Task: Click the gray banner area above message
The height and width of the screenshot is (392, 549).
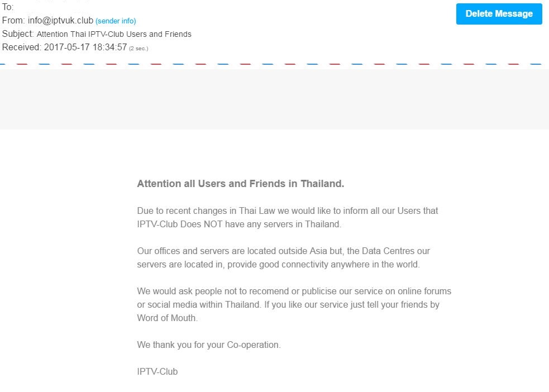Action: click(275, 99)
